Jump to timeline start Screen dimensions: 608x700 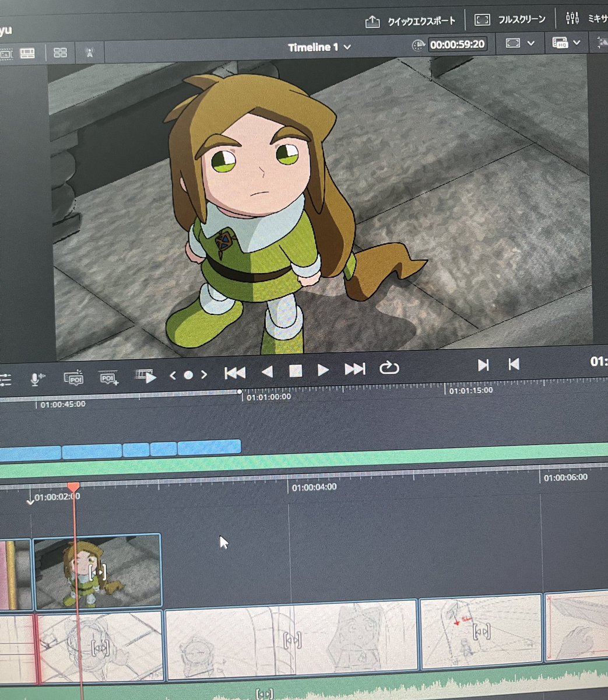coord(235,373)
